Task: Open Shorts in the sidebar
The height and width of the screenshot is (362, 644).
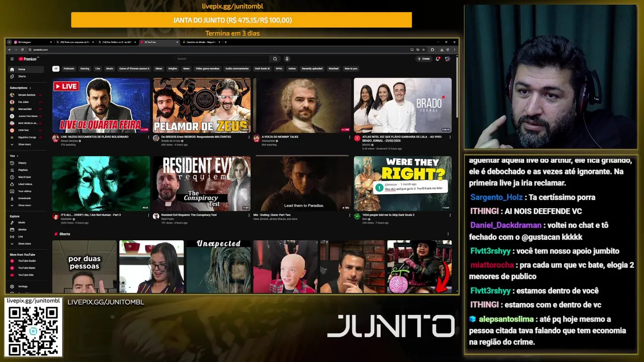Action: 27,76
